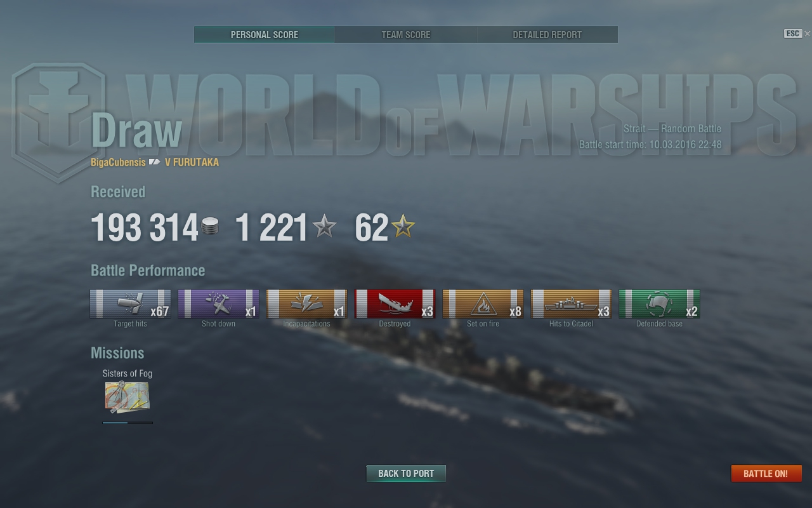Click the Shot down aircraft ribbon

pos(218,304)
